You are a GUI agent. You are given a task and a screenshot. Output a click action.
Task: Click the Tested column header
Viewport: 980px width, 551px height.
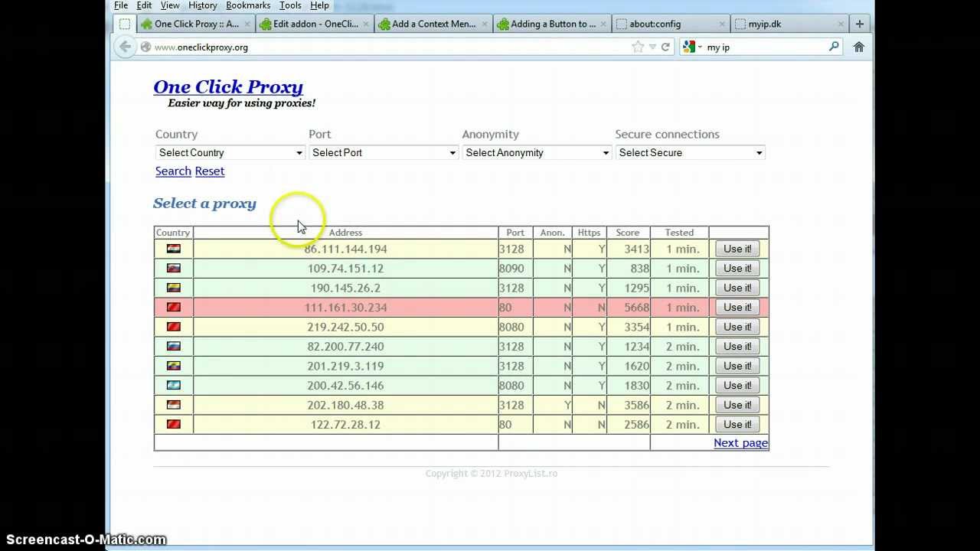679,233
